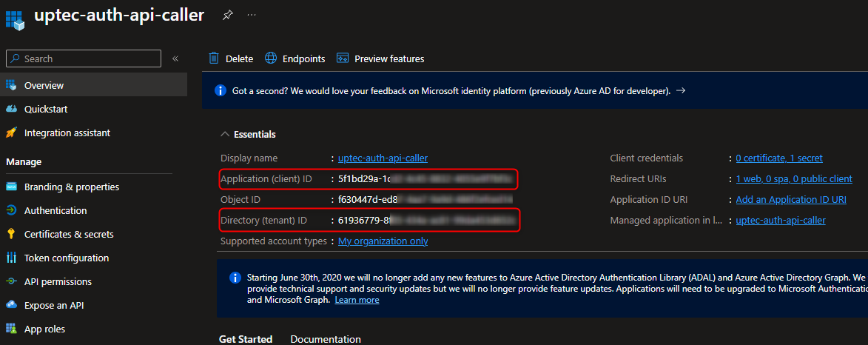The image size is (868, 345).
Task: Open the more options ellipsis menu
Action: pos(252,16)
